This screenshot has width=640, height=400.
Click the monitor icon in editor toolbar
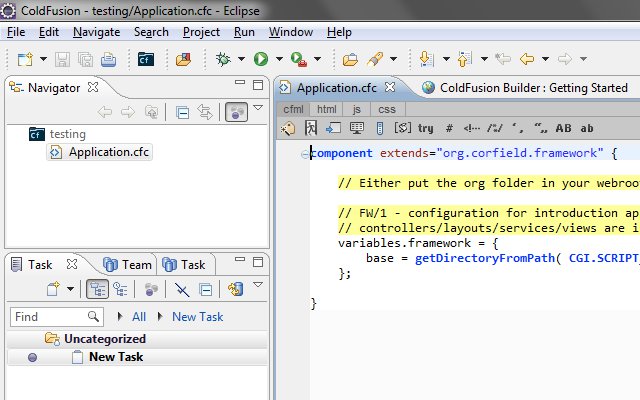click(x=357, y=128)
